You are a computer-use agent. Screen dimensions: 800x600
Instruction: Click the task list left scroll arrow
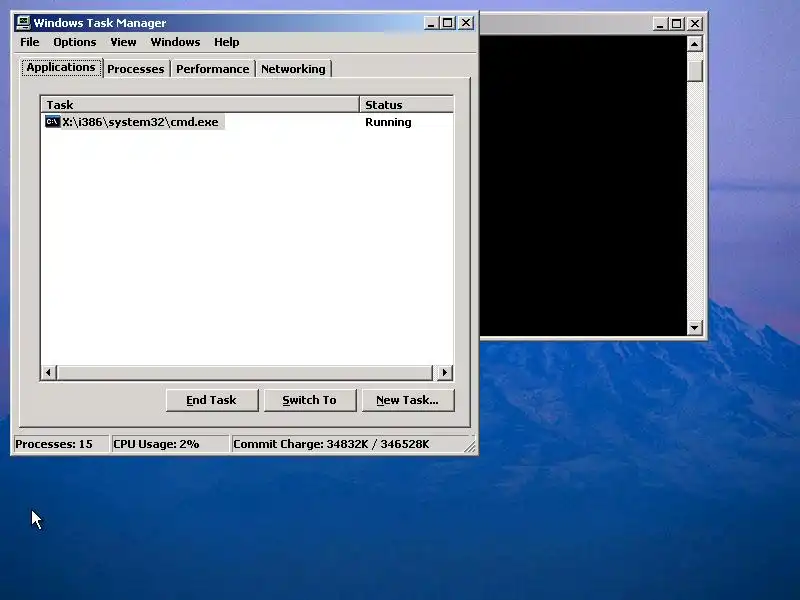coord(48,372)
